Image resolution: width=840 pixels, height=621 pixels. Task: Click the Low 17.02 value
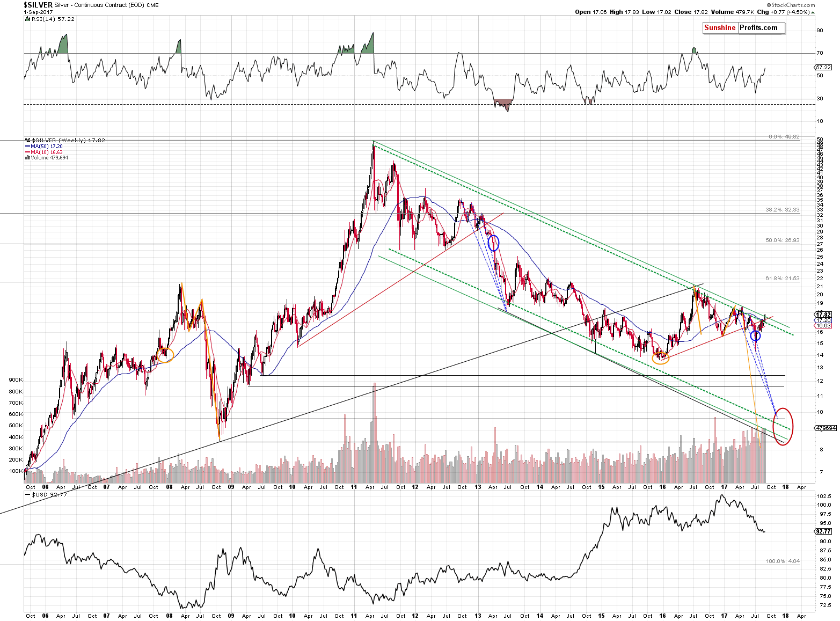click(x=658, y=12)
